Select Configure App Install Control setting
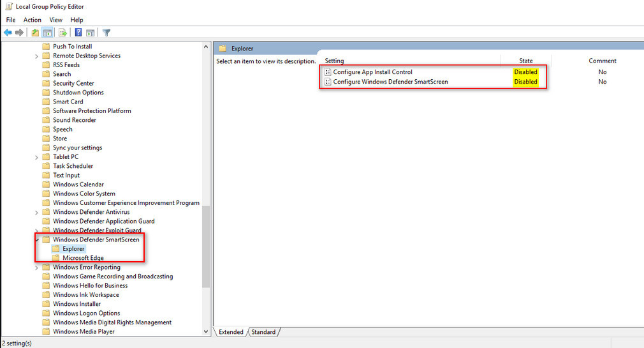The image size is (644, 348). click(x=373, y=72)
